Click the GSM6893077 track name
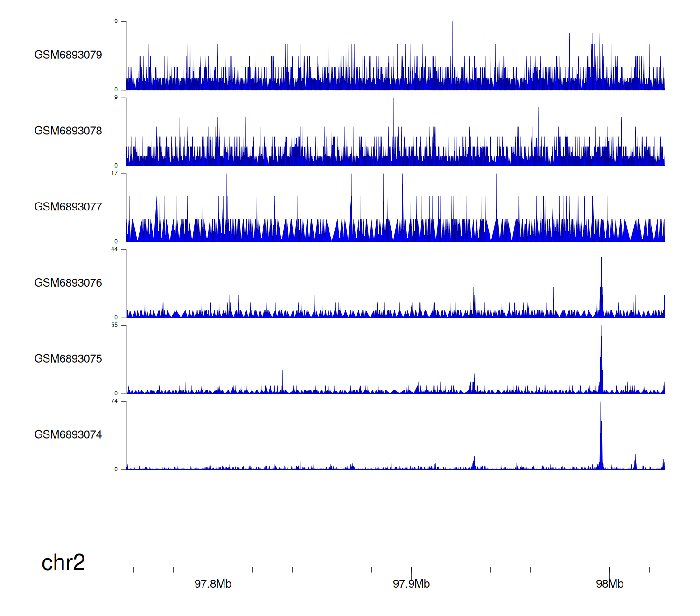 [x=68, y=207]
